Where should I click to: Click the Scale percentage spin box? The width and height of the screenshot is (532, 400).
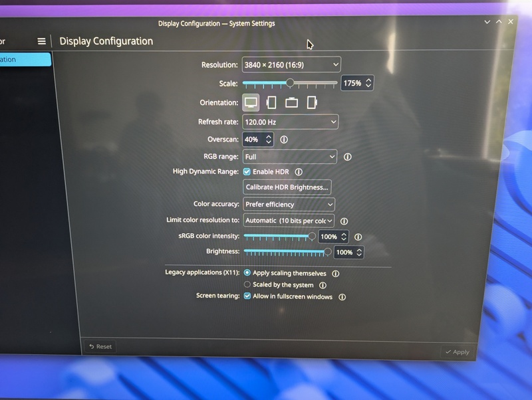pos(357,83)
